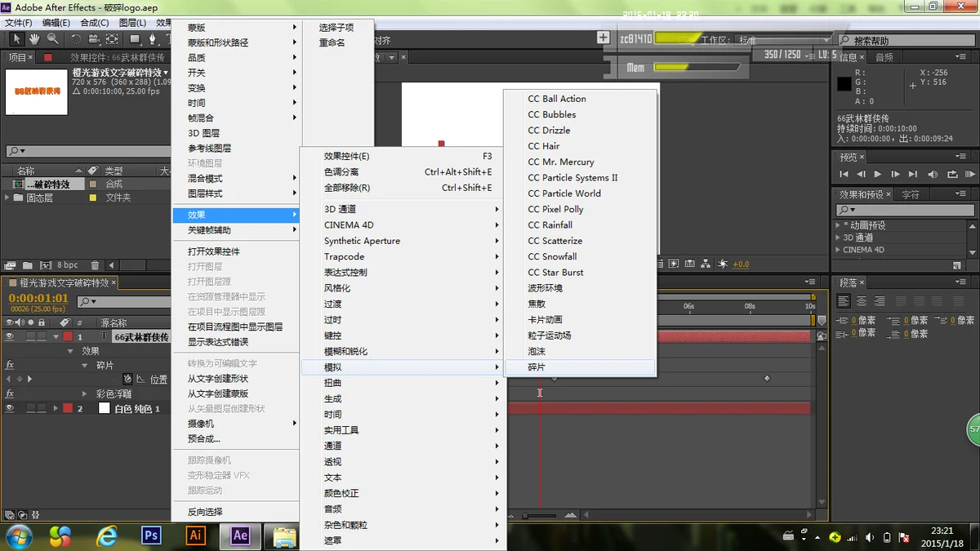Select the Hand tool
980x551 pixels.
coord(35,39)
